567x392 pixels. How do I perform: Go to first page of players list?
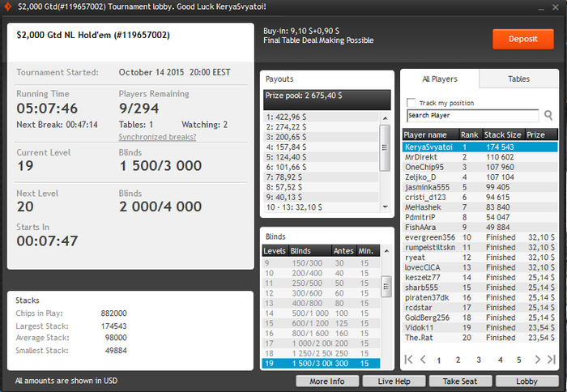click(408, 360)
